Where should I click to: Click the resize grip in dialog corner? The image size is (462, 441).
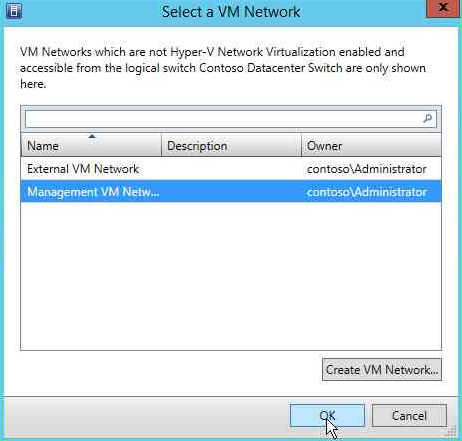coord(452,431)
